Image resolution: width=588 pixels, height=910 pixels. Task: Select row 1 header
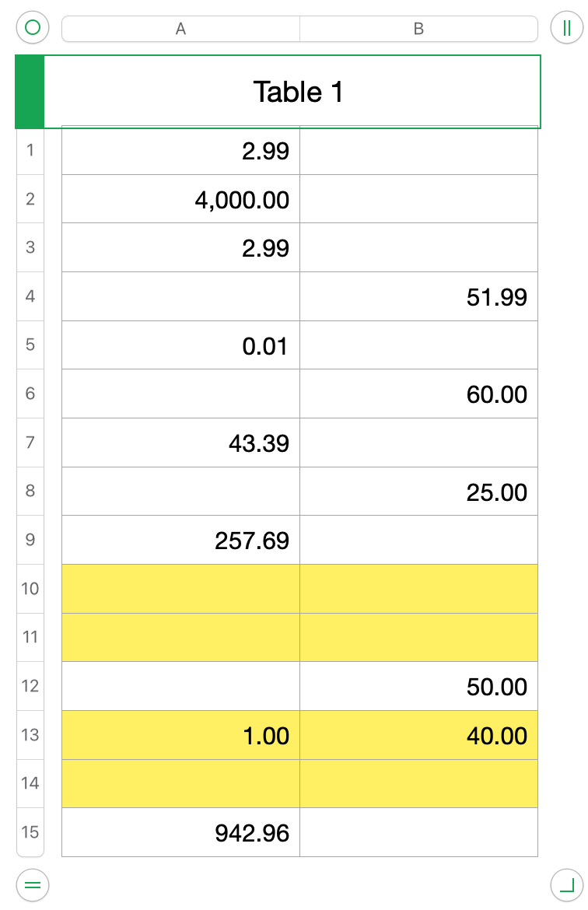coord(30,149)
